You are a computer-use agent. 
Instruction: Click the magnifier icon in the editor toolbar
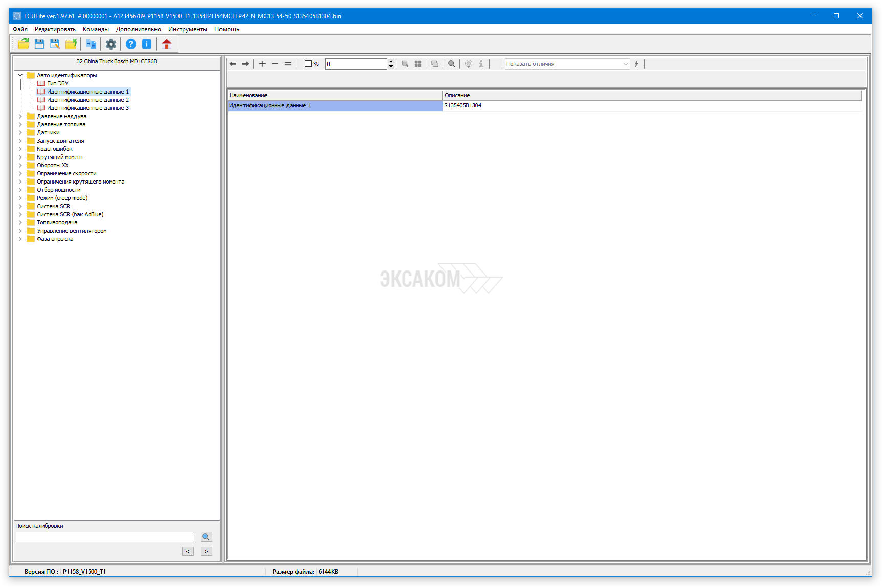pyautogui.click(x=451, y=64)
